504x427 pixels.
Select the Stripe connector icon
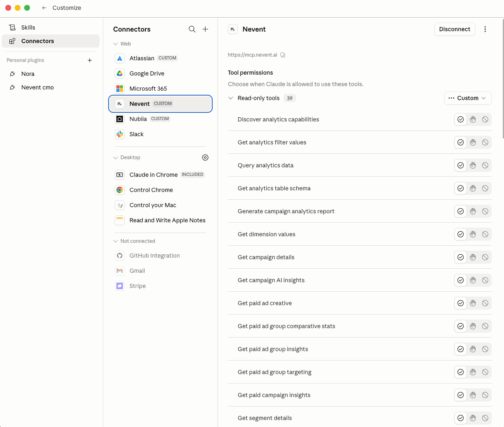(120, 286)
